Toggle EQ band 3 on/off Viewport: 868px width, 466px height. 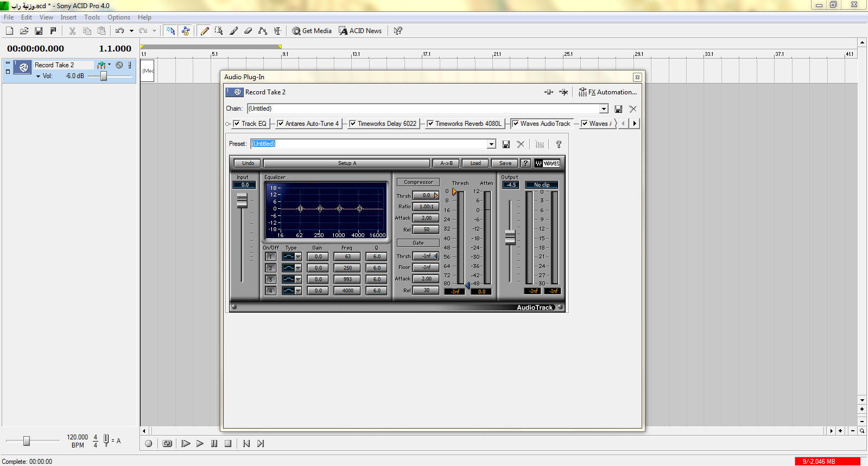pos(271,279)
